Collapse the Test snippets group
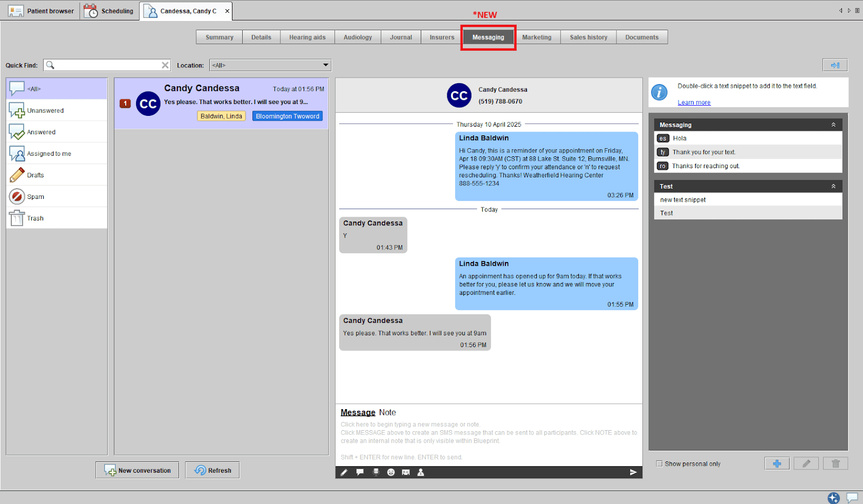This screenshot has height=504, width=863. 833,187
